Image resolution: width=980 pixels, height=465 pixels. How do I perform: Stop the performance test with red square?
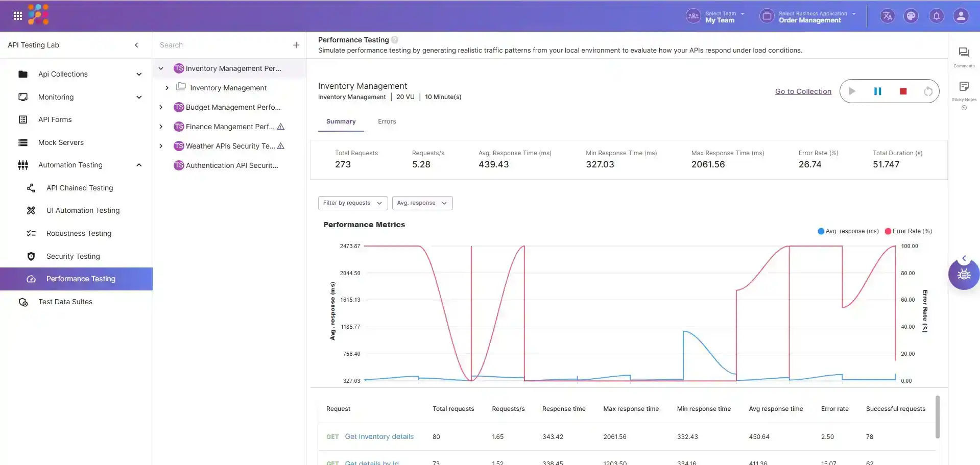(x=903, y=91)
